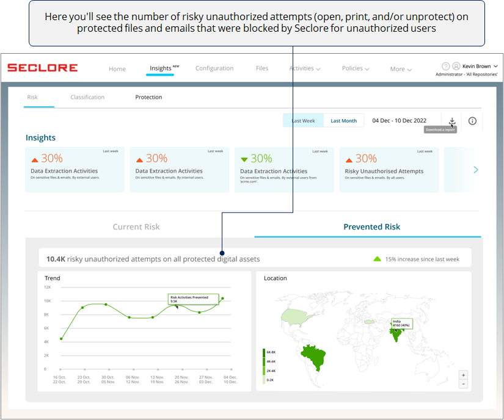504x420 pixels.
Task: Zoom in the Location map
Action: click(x=463, y=375)
